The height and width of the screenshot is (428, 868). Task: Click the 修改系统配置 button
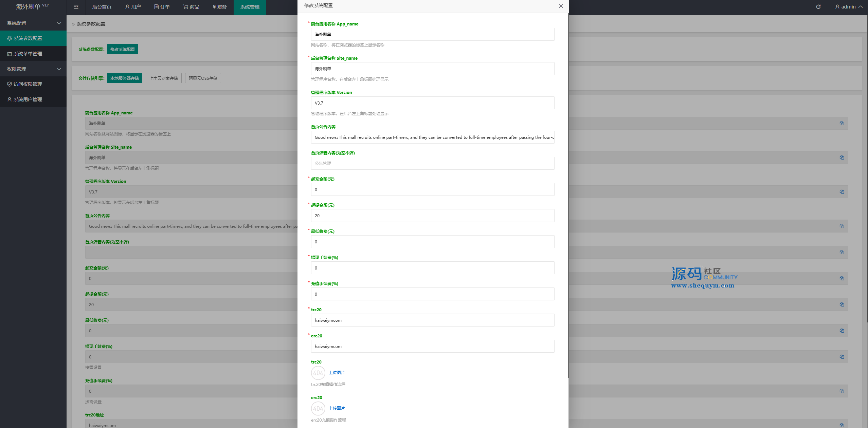click(123, 49)
